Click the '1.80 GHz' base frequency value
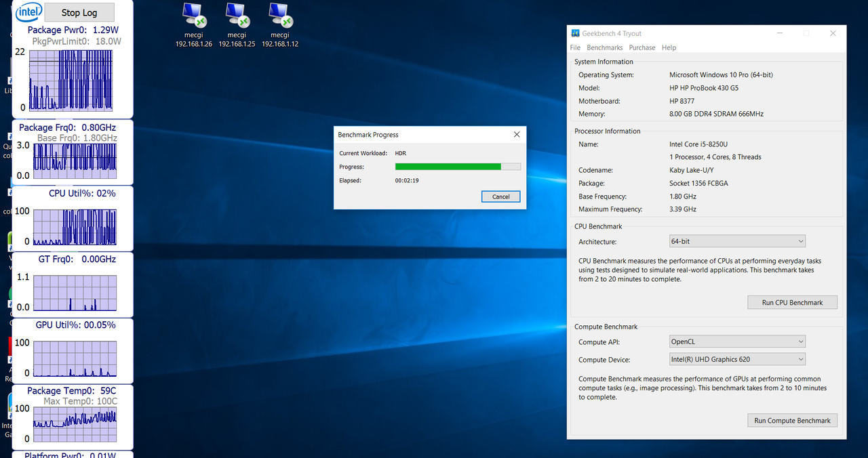 (x=683, y=196)
